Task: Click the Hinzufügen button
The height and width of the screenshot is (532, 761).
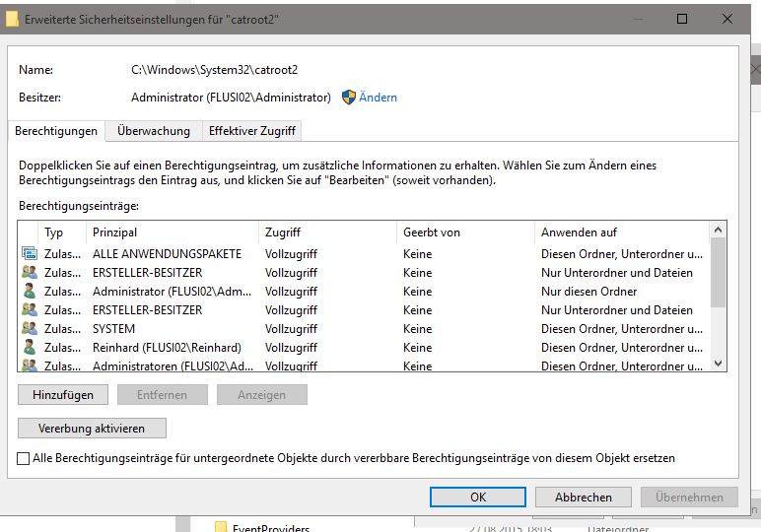Action: [x=63, y=395]
